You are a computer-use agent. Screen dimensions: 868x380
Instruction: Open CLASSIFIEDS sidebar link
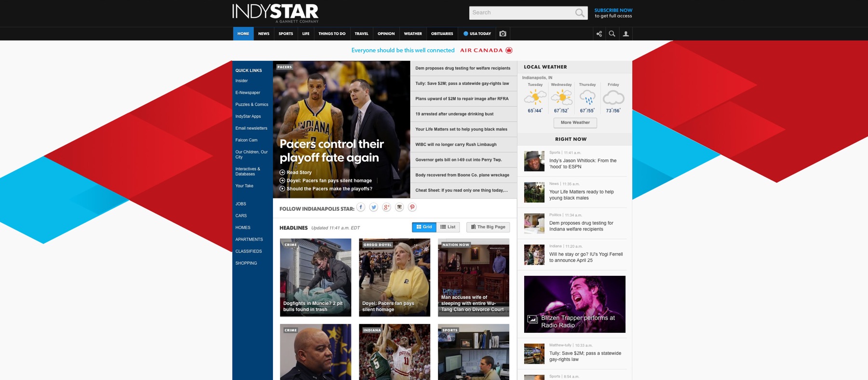tap(249, 251)
